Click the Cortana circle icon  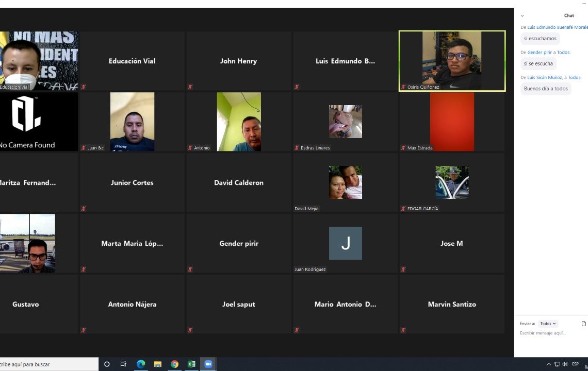click(107, 364)
